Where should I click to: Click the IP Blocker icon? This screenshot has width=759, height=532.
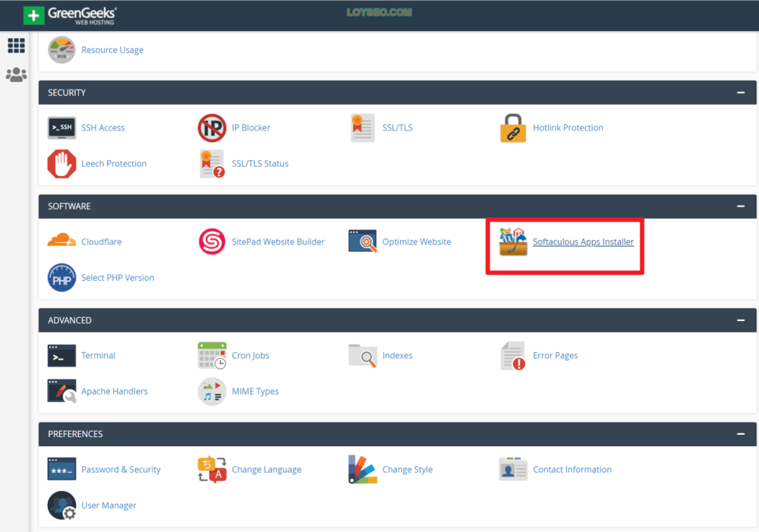(x=212, y=127)
